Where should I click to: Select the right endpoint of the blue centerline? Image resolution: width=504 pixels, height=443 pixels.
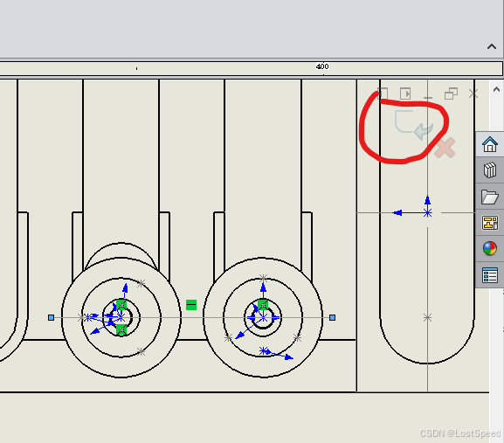click(332, 318)
